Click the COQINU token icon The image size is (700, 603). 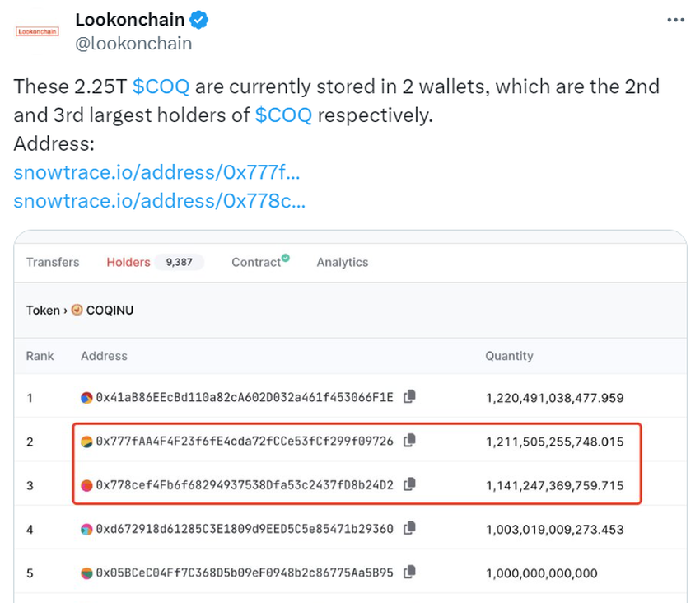77,311
